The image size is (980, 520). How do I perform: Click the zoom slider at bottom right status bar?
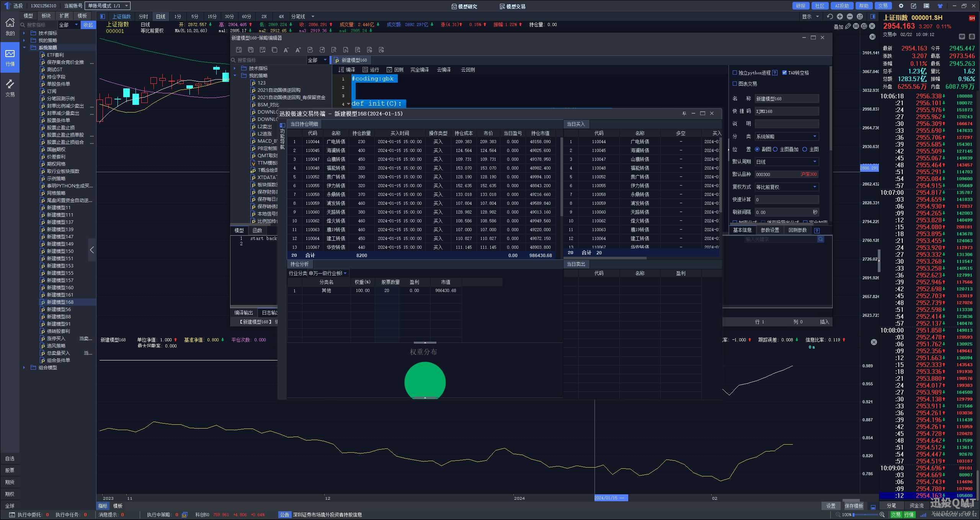click(866, 515)
